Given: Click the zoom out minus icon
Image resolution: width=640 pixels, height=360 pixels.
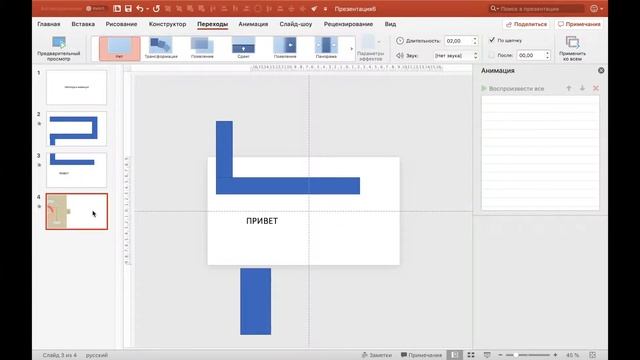Looking at the screenshot, I should pyautogui.click(x=500, y=355).
